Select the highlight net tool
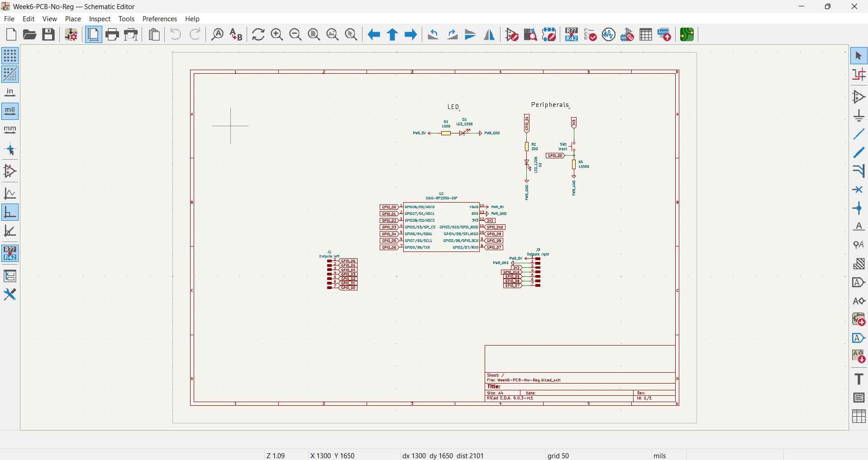Screen dimensions: 868x460 [858, 74]
